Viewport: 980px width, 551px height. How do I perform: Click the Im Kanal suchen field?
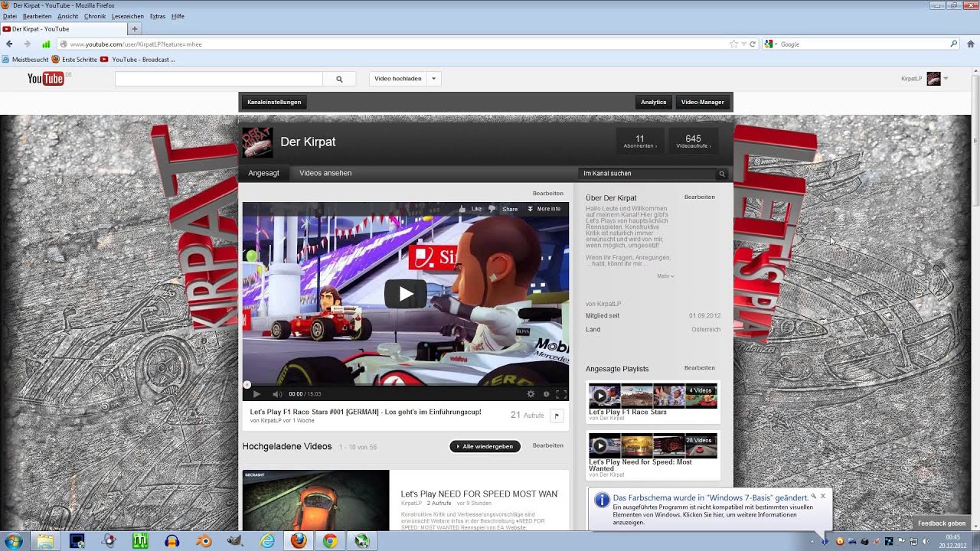pyautogui.click(x=647, y=174)
